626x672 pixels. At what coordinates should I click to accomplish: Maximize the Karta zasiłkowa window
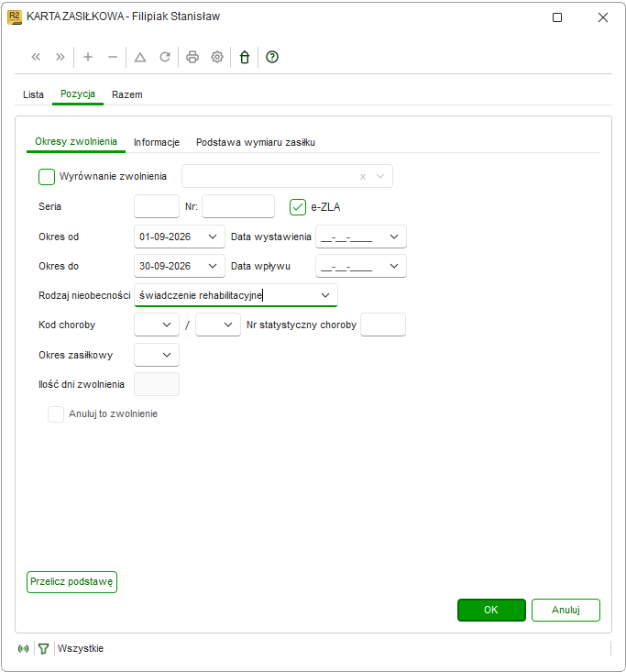click(x=557, y=17)
